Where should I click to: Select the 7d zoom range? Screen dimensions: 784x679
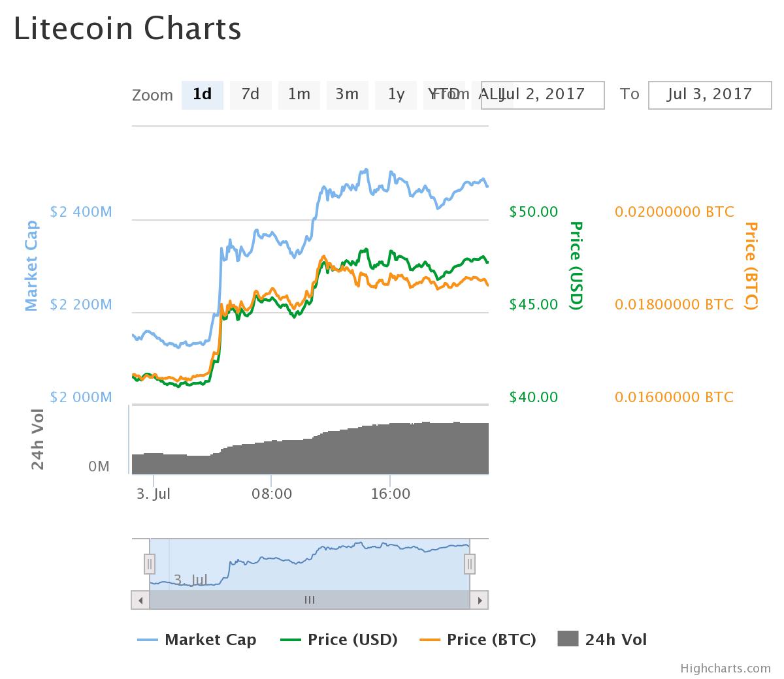[250, 95]
